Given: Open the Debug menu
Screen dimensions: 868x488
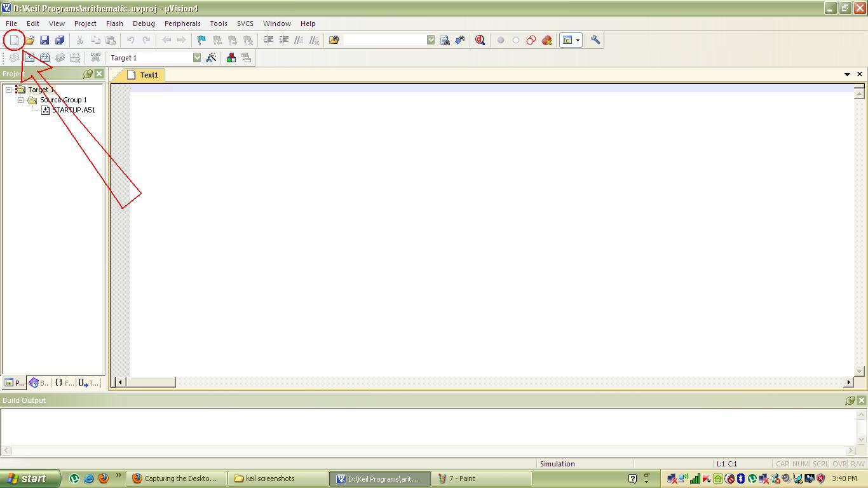Looking at the screenshot, I should (144, 24).
